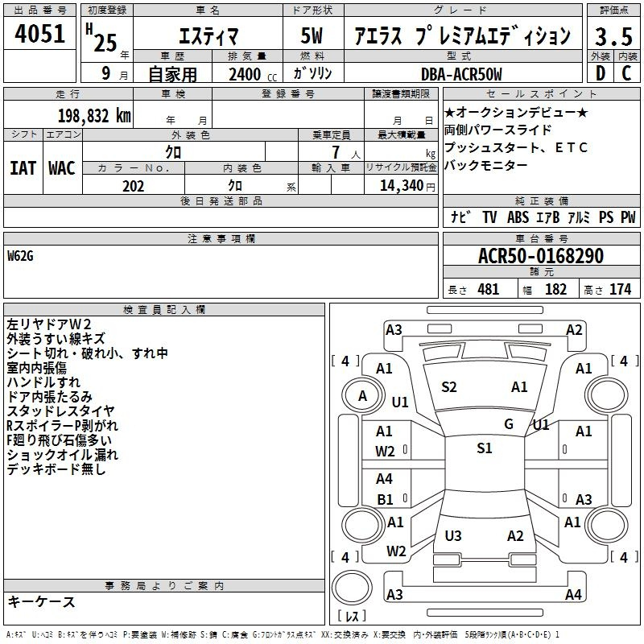The image size is (644, 644).
Task: Click the A3 marking at front-left bumper corner
Action: click(x=394, y=329)
